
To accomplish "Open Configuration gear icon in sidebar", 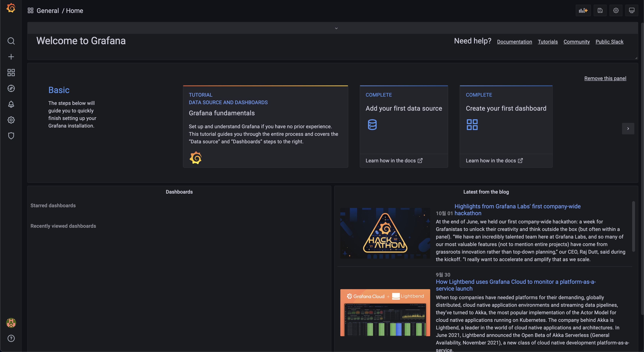I will pos(11,120).
